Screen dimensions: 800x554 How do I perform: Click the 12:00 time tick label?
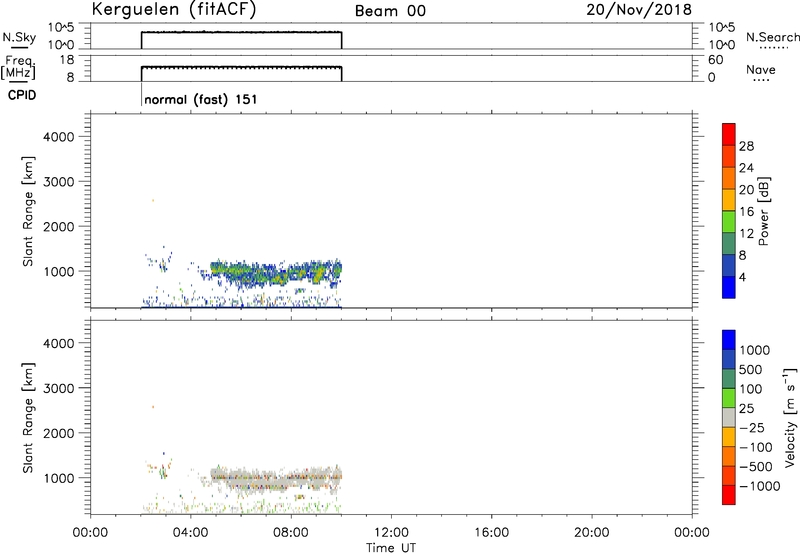click(x=391, y=533)
